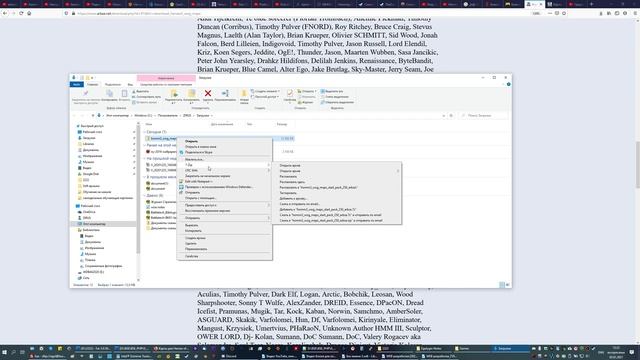Image resolution: width=640 pixels, height=360 pixels.
Task: Open the Windows Start button
Action: pos(4,352)
